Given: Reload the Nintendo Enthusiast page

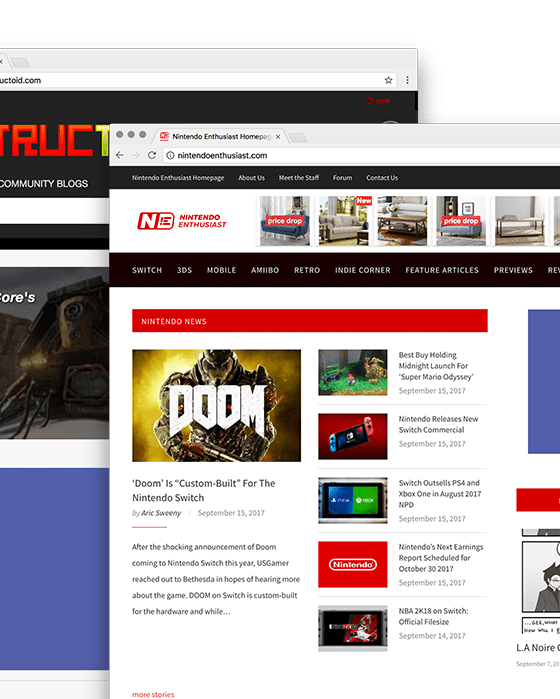Looking at the screenshot, I should click(152, 155).
